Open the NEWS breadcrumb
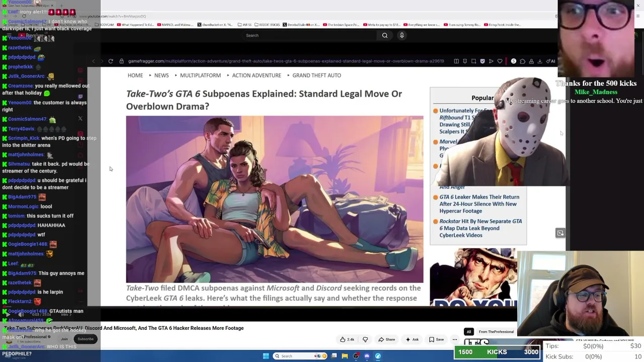 (x=162, y=75)
